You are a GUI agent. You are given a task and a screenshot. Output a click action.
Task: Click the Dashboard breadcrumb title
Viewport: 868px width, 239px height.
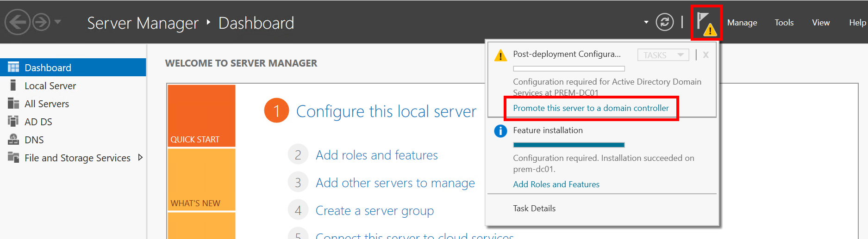[256, 23]
